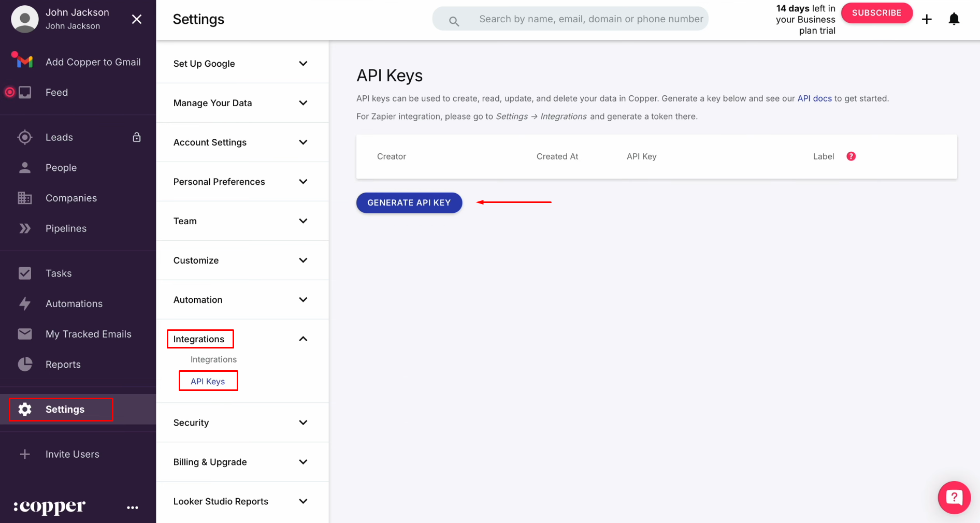
Task: Click the copper logo
Action: pos(49,507)
